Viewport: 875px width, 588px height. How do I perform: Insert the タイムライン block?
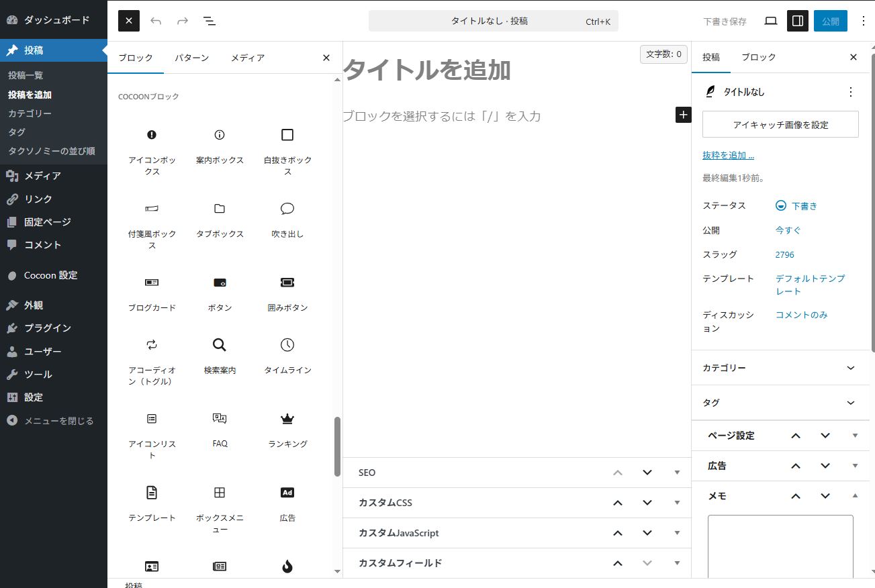287,361
